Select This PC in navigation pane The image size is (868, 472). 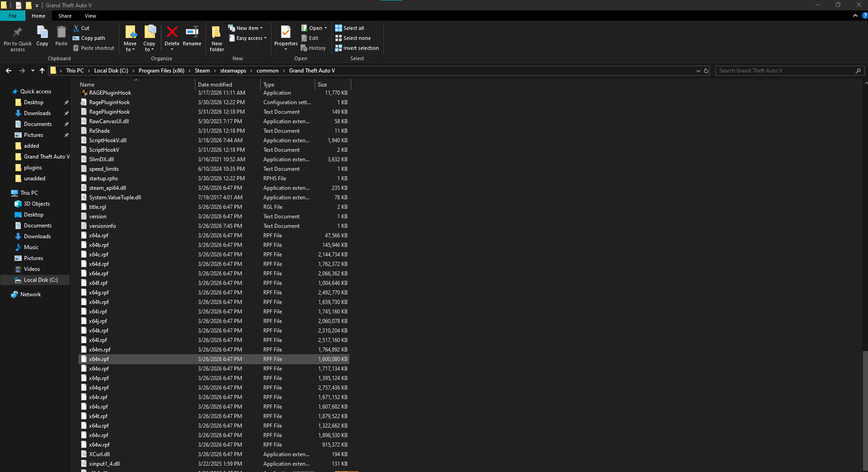point(29,193)
